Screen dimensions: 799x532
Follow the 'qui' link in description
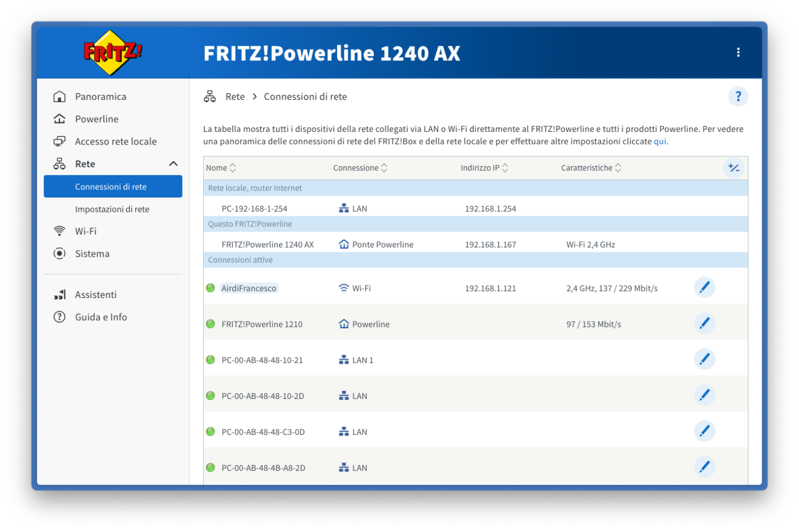(x=660, y=142)
